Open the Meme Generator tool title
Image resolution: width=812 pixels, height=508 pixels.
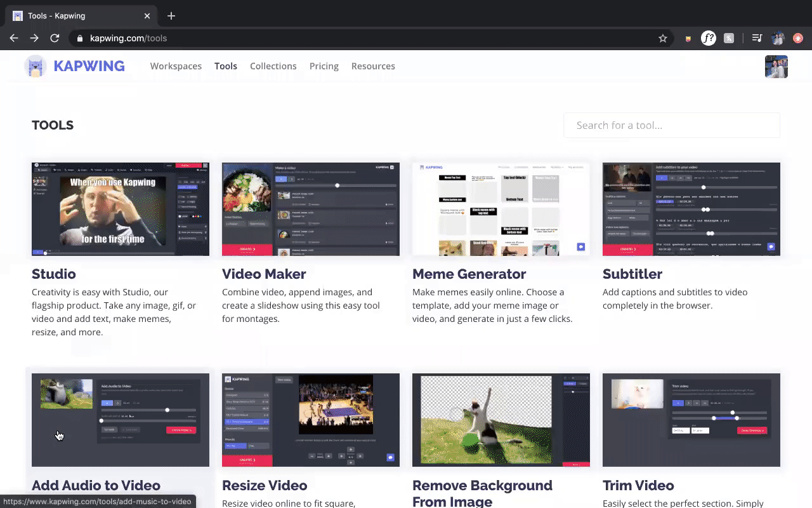pyautogui.click(x=469, y=274)
